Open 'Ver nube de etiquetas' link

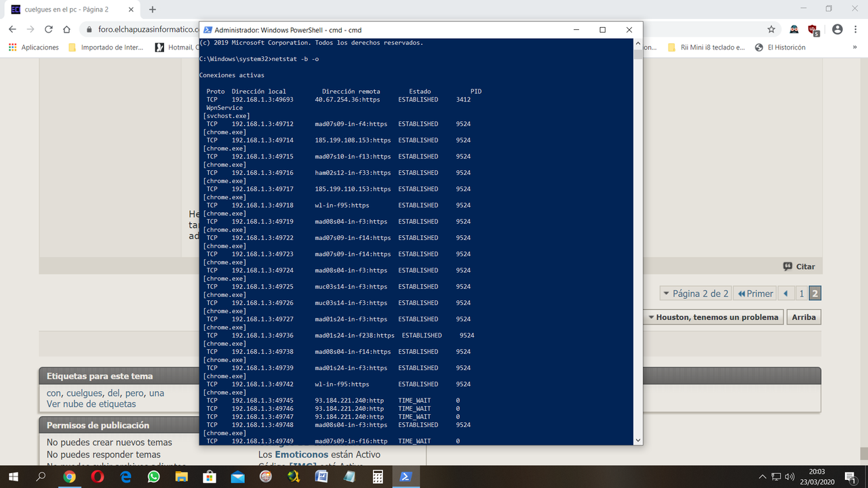91,404
